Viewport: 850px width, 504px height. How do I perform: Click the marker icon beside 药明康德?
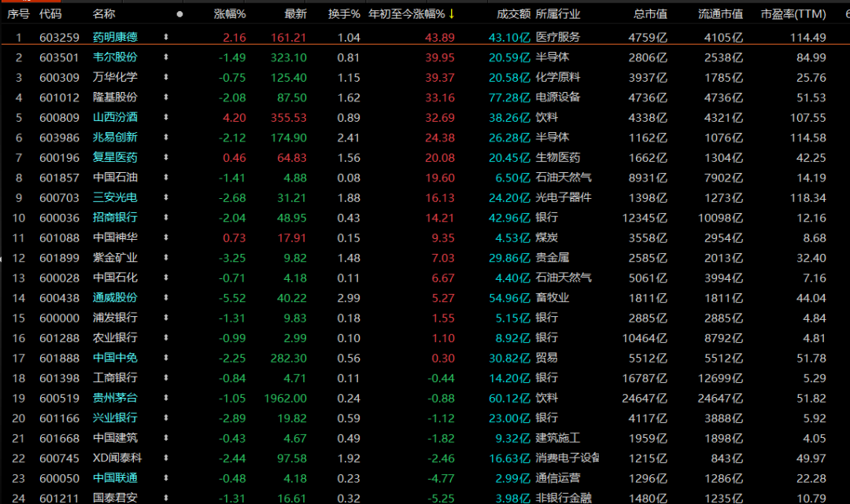pos(166,37)
